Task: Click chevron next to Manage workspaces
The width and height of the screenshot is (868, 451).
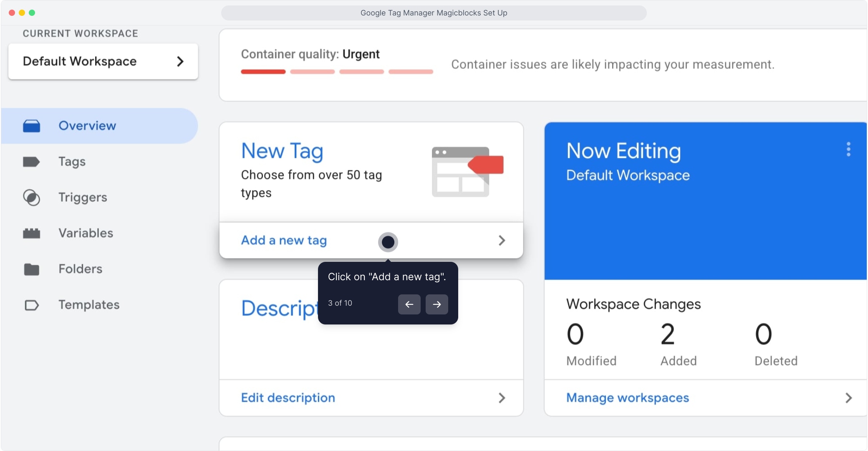Action: [848, 398]
